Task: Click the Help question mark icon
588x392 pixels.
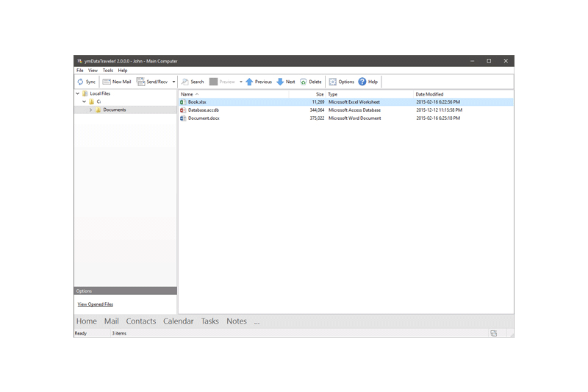Action: (362, 82)
